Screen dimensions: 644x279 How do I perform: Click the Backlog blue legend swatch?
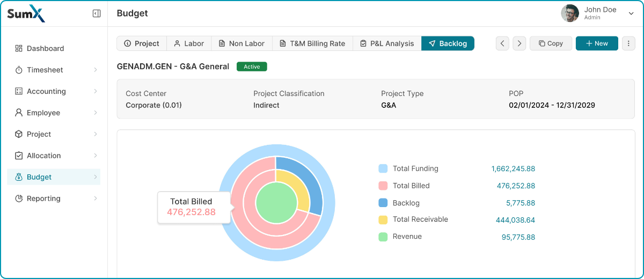383,203
